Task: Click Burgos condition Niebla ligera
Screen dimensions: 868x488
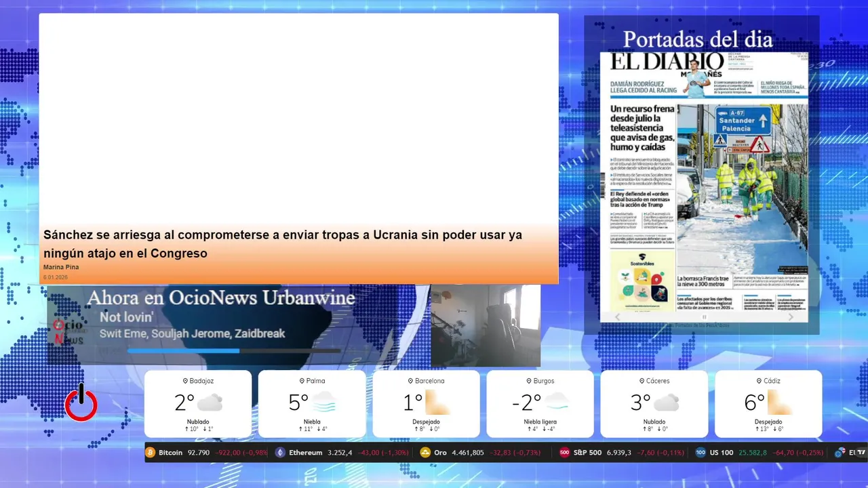Action: pyautogui.click(x=540, y=422)
